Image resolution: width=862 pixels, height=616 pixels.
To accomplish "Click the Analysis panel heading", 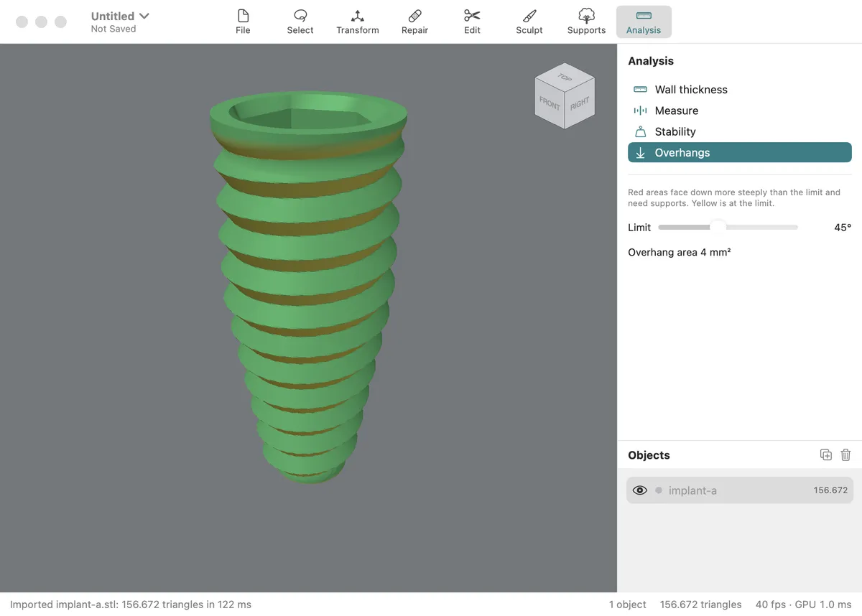I will [x=651, y=61].
